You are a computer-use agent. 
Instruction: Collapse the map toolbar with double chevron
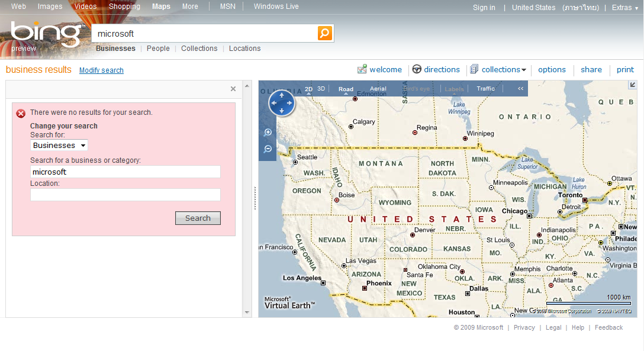coord(520,88)
